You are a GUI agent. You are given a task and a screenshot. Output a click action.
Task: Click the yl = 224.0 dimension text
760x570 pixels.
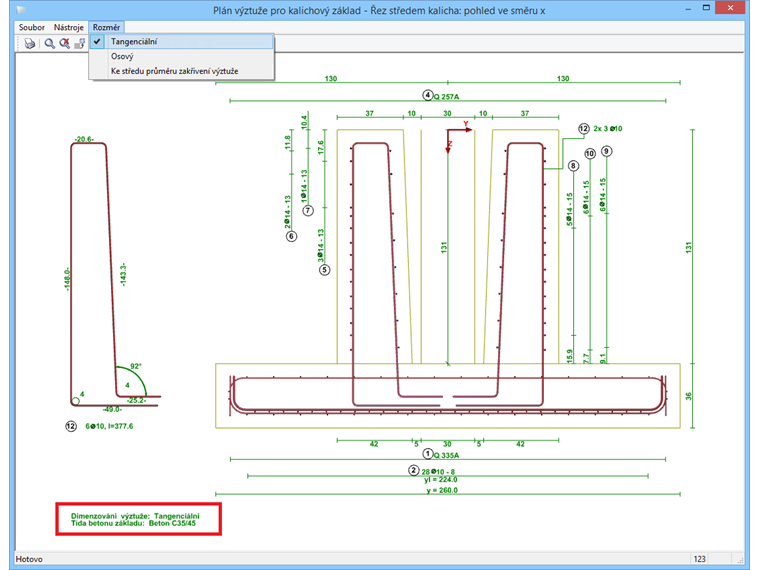tap(440, 479)
